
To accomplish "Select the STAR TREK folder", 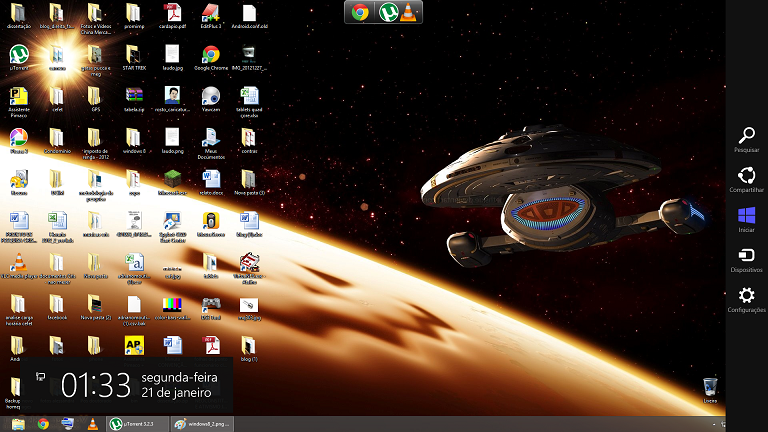I will (x=134, y=58).
